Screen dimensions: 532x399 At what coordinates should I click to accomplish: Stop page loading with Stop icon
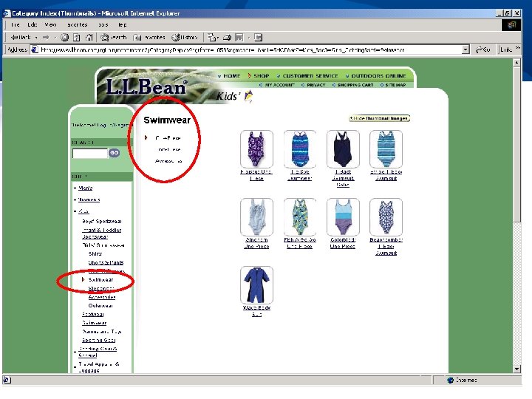pyautogui.click(x=64, y=38)
